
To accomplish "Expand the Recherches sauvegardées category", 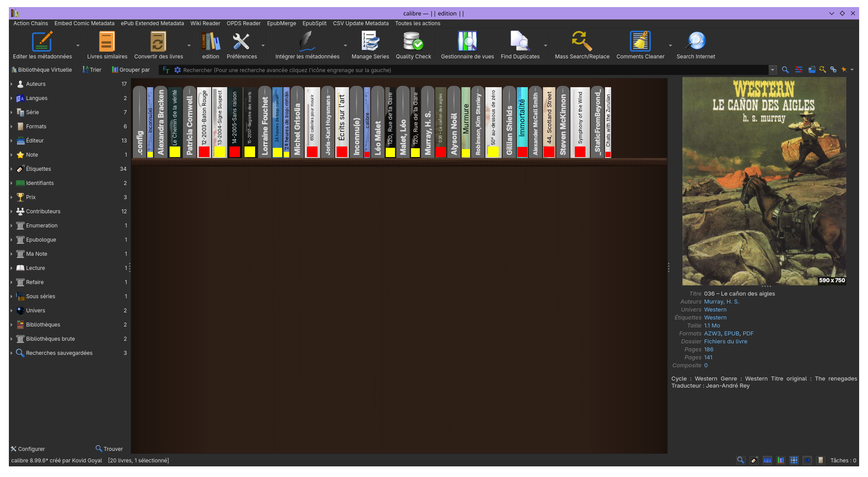I will pyautogui.click(x=12, y=353).
